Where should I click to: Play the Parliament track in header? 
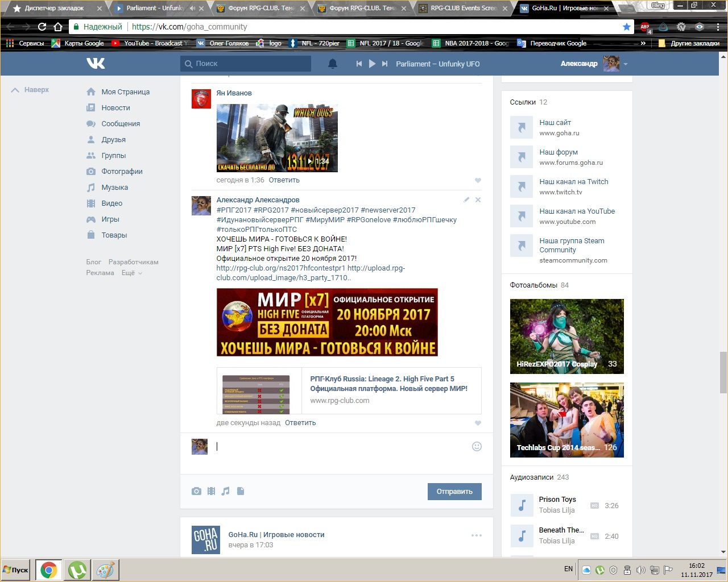(372, 64)
